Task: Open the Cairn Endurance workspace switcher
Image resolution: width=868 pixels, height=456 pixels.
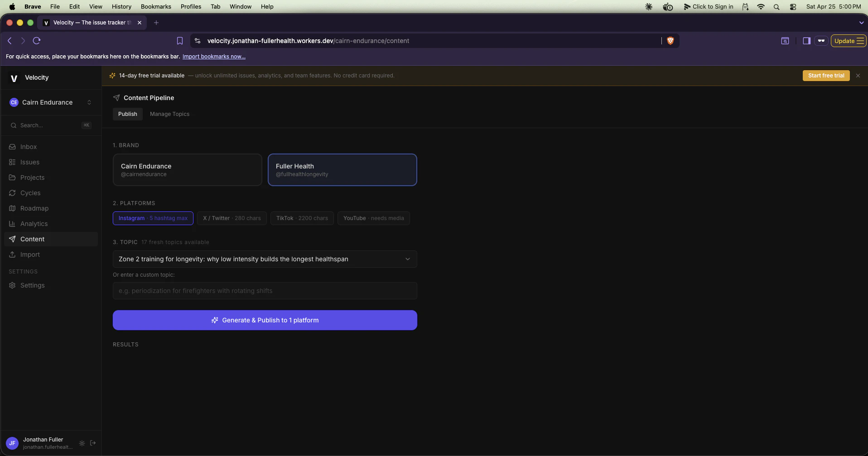Action: 51,102
